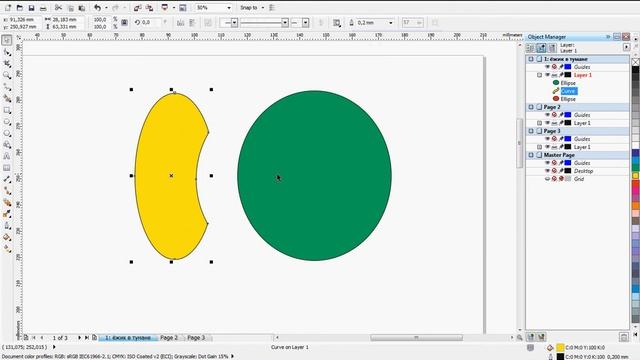Click the Copy icon in toolbar
The height and width of the screenshot is (360, 640).
(70, 8)
